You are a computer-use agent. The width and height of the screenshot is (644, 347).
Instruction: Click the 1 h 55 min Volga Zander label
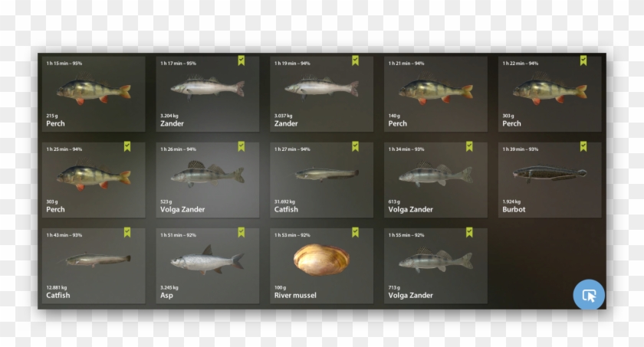pos(411,296)
